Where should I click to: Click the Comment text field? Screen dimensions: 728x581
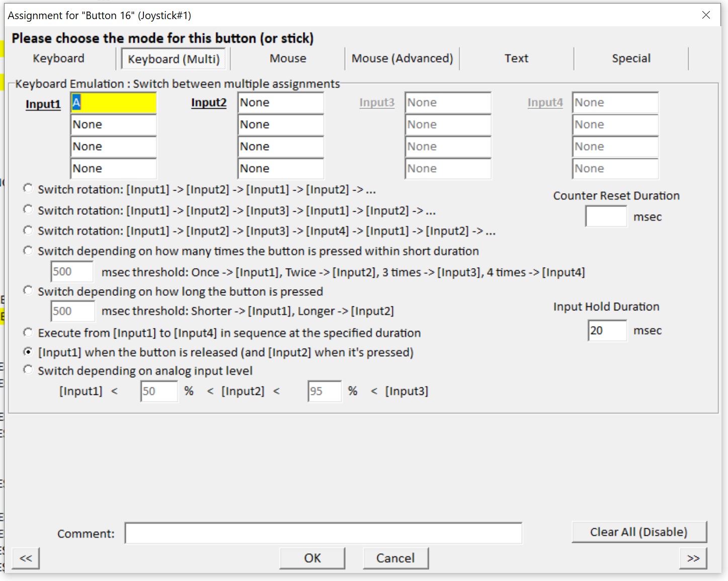pos(323,533)
